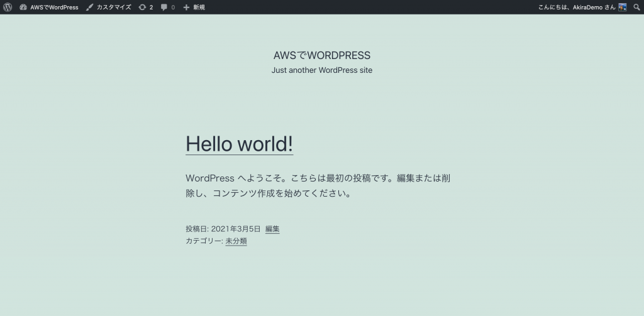Open the WordPress logo menu
644x316 pixels.
point(8,7)
